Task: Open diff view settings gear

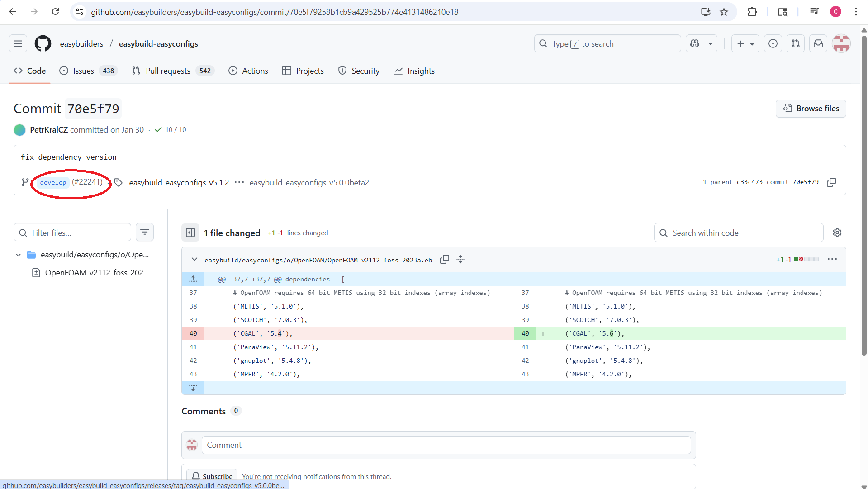Action: click(x=837, y=233)
